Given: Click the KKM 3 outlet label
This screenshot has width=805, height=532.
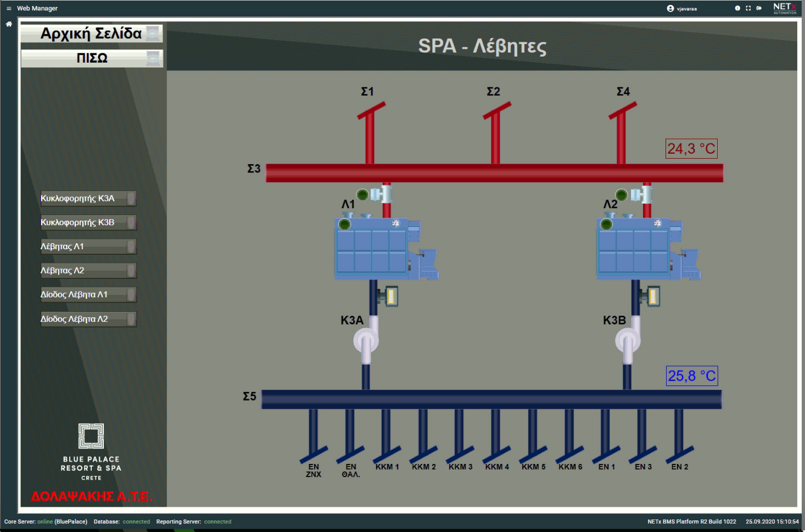Looking at the screenshot, I should click(x=461, y=467).
